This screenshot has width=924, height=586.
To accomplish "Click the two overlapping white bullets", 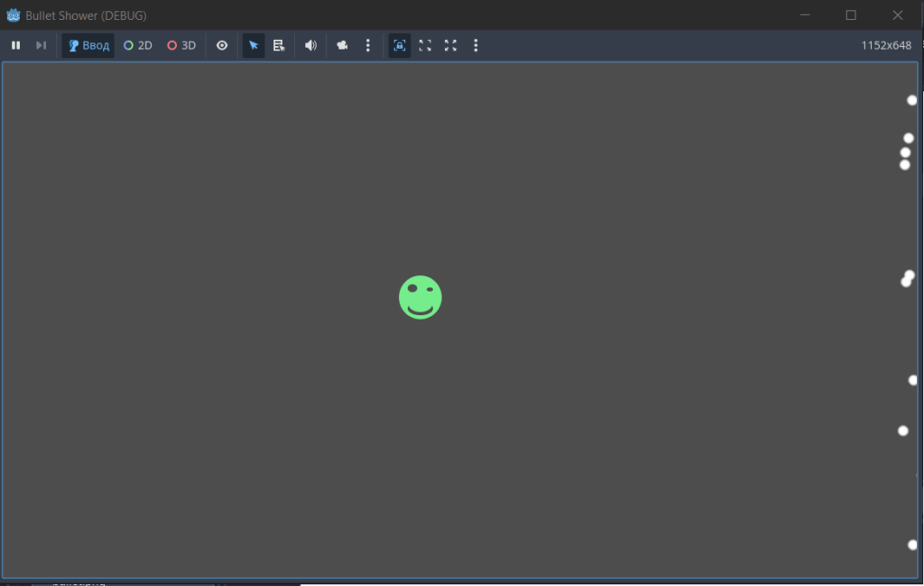I will [908, 279].
